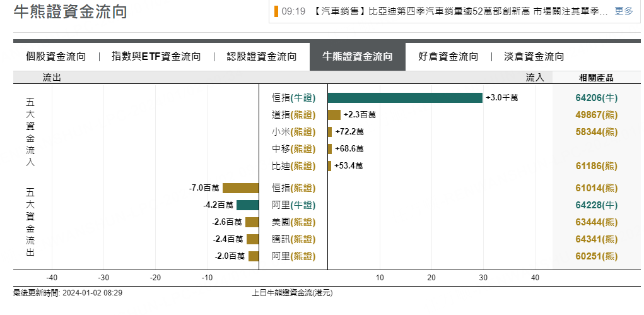Click the +2.3百萬 value label
644x315 pixels.
pos(360,115)
